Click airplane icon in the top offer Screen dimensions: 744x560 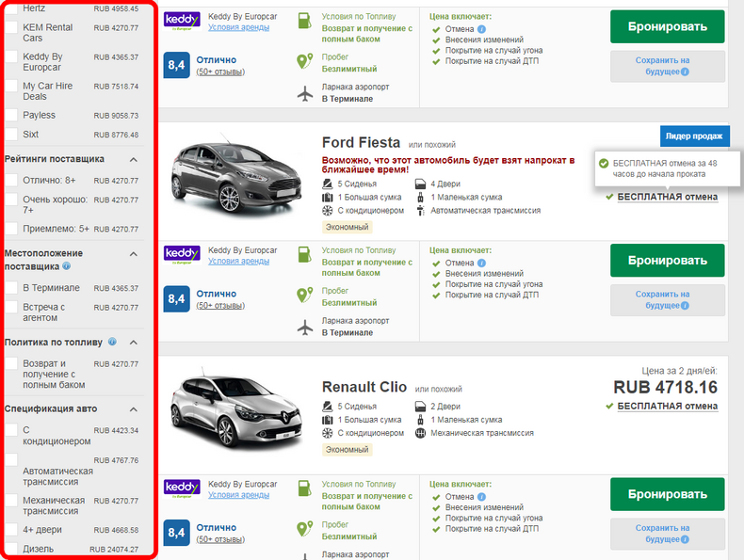(x=305, y=93)
